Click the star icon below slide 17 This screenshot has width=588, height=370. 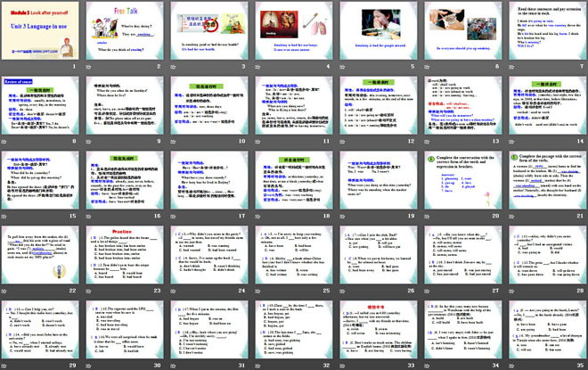pyautogui.click(x=173, y=216)
